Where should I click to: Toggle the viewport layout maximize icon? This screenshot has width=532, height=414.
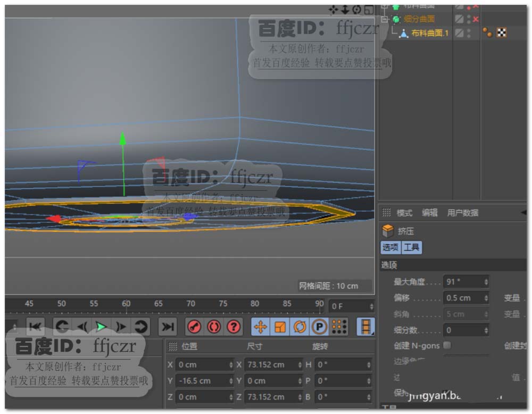point(369,10)
